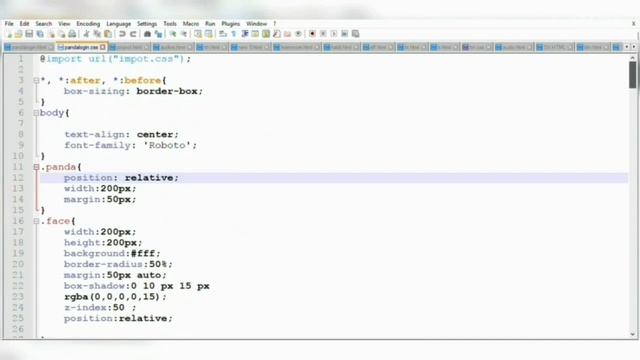Close current document using toolbar icon

[x=51, y=34]
